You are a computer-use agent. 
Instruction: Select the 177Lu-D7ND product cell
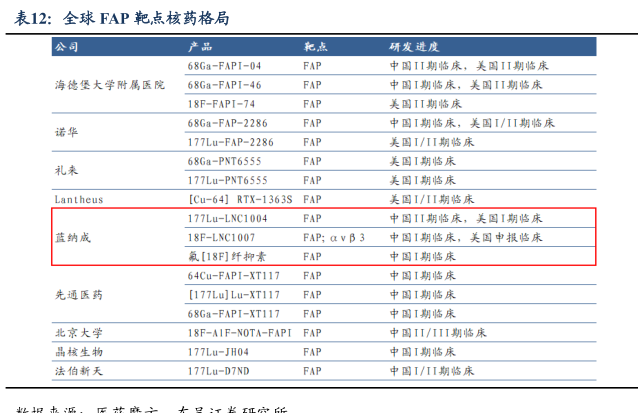(218, 371)
